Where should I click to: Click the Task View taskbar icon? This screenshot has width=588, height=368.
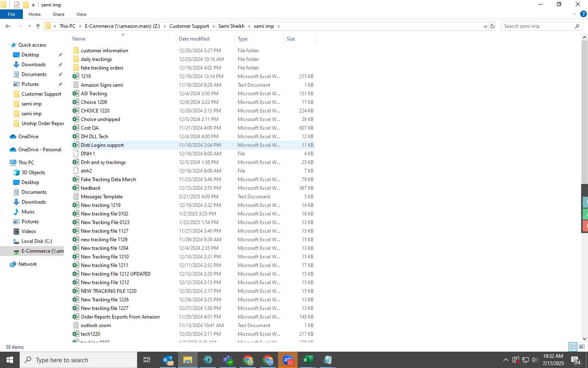pos(147,360)
